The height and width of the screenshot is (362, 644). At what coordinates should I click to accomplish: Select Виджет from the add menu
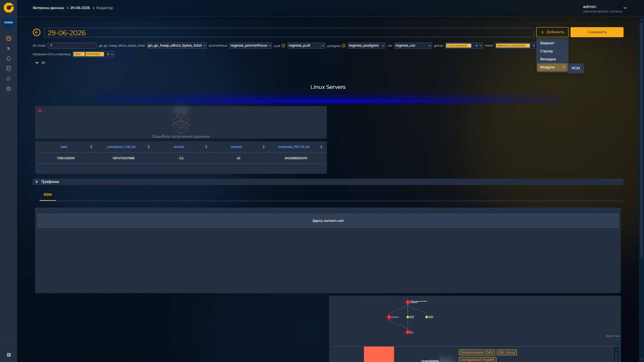click(547, 43)
